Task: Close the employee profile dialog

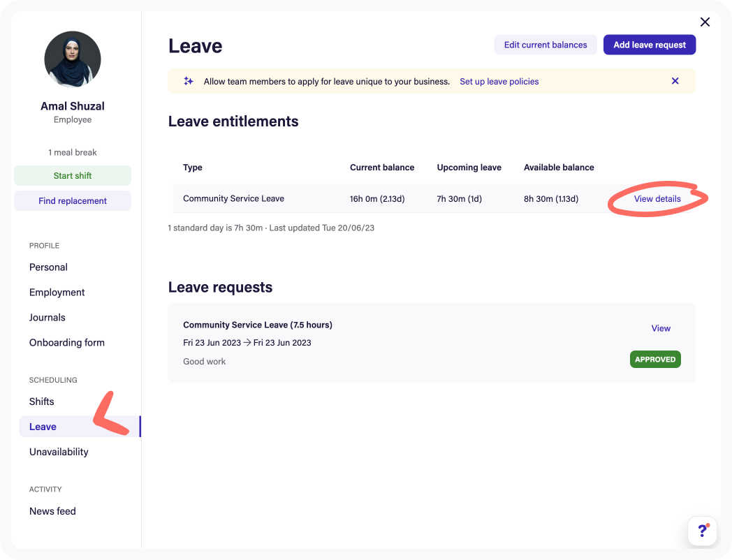Action: pyautogui.click(x=705, y=22)
